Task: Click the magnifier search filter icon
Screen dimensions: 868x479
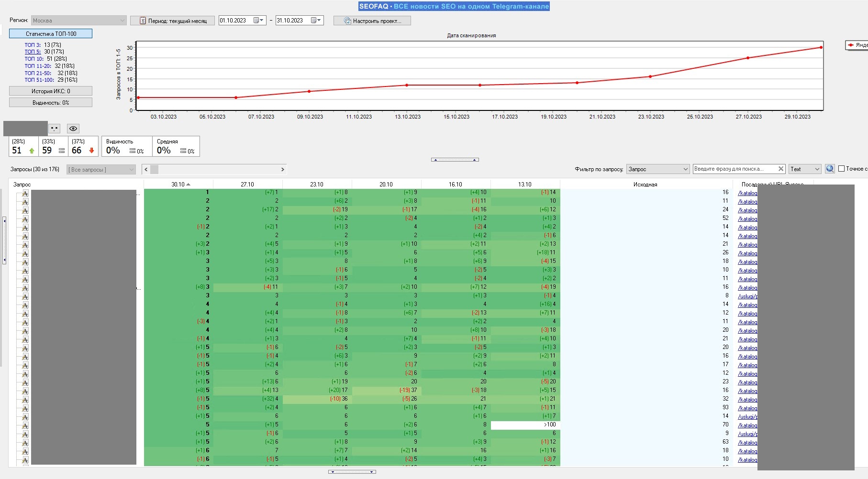Action: (x=830, y=169)
